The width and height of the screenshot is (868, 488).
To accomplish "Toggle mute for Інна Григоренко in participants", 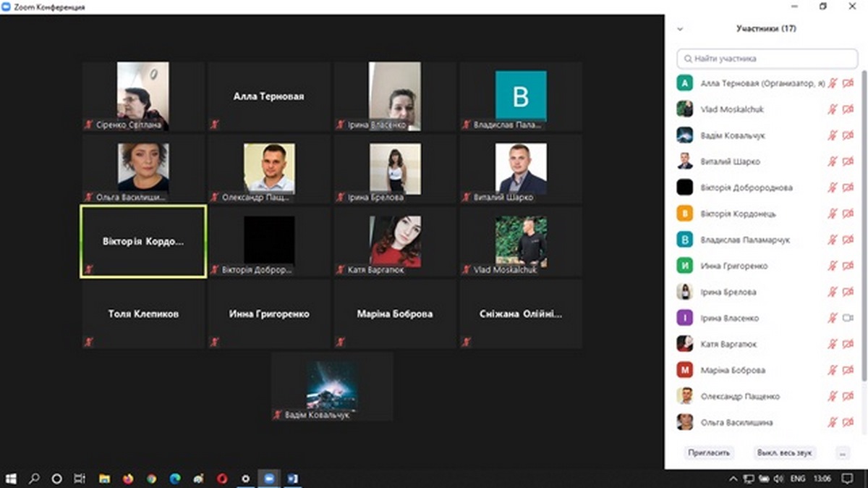I will (833, 266).
